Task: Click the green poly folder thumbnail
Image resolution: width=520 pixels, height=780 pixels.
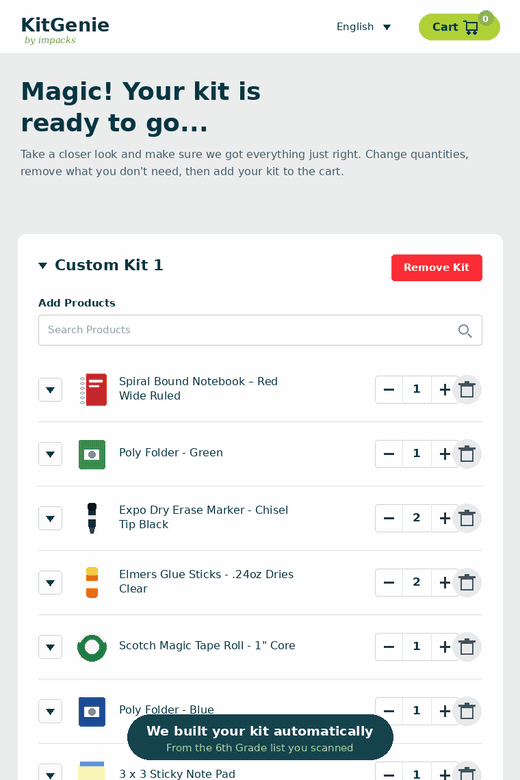Action: tap(92, 454)
